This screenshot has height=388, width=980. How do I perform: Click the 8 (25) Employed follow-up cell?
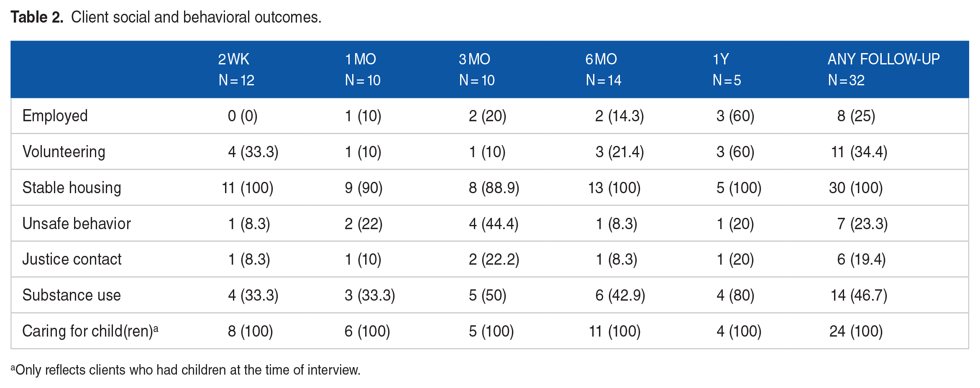point(856,116)
